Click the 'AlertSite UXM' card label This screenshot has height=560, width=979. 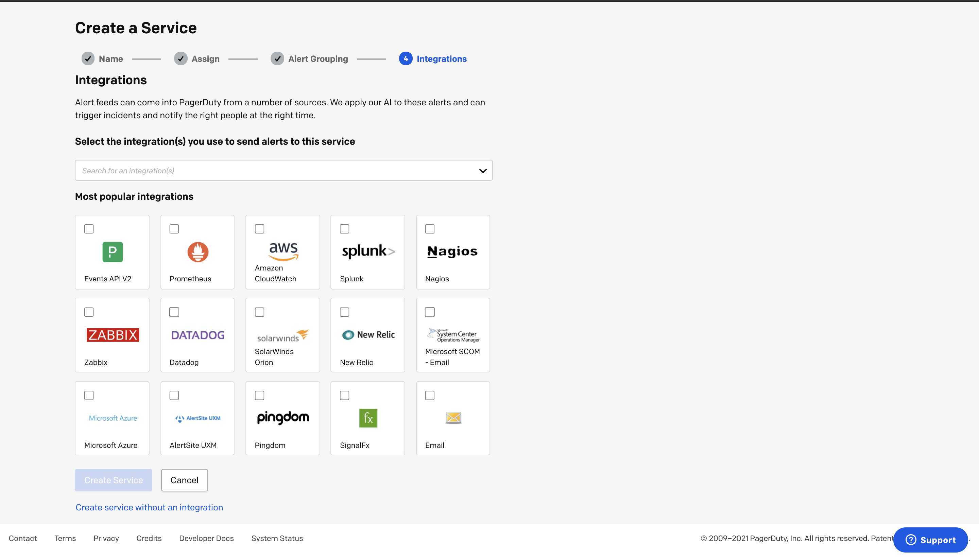[x=193, y=445]
